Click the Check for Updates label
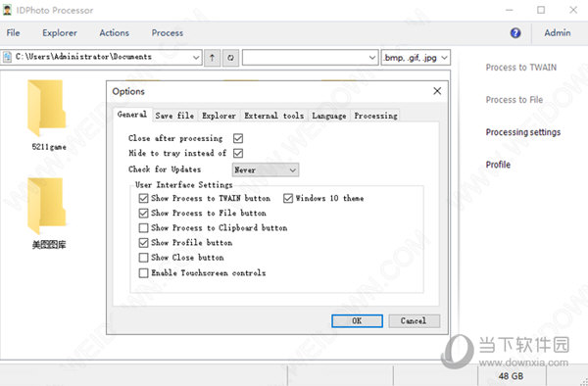This screenshot has height=386, width=588. click(x=165, y=169)
